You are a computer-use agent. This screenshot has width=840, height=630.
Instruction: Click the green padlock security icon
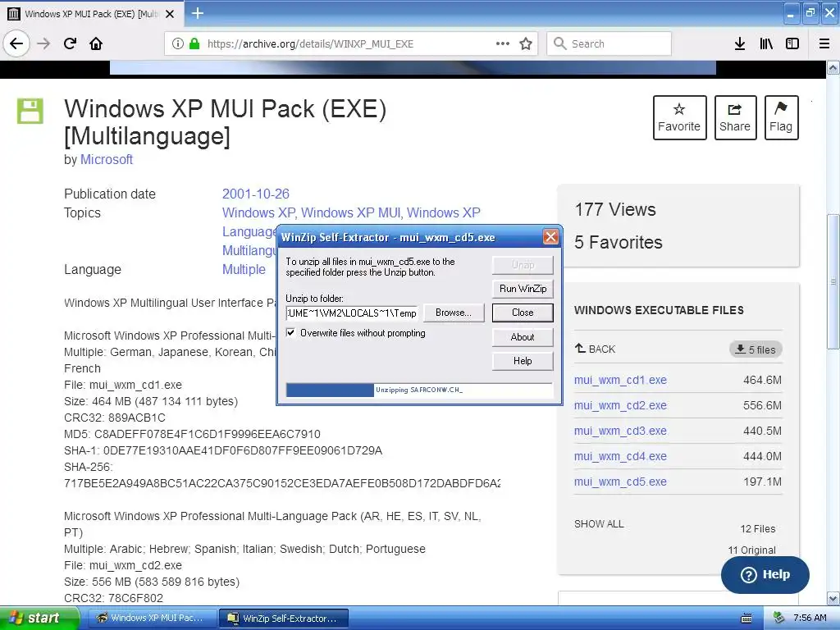(x=194, y=43)
